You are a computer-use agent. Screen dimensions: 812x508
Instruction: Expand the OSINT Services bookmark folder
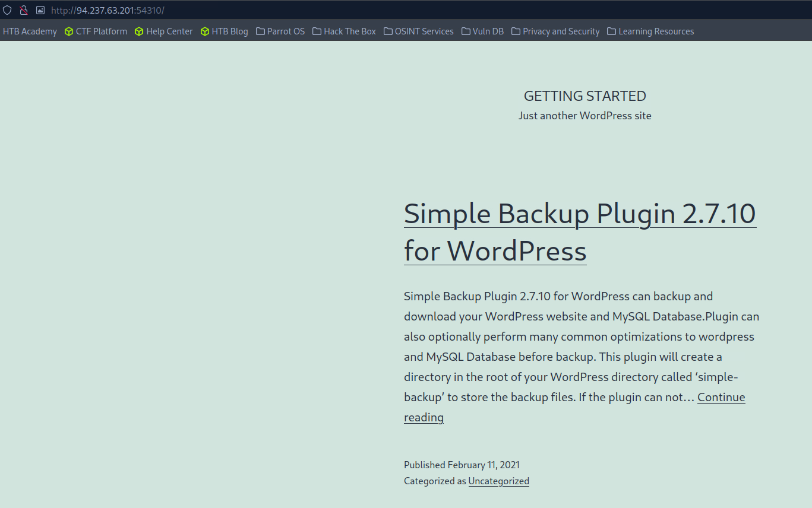click(418, 31)
